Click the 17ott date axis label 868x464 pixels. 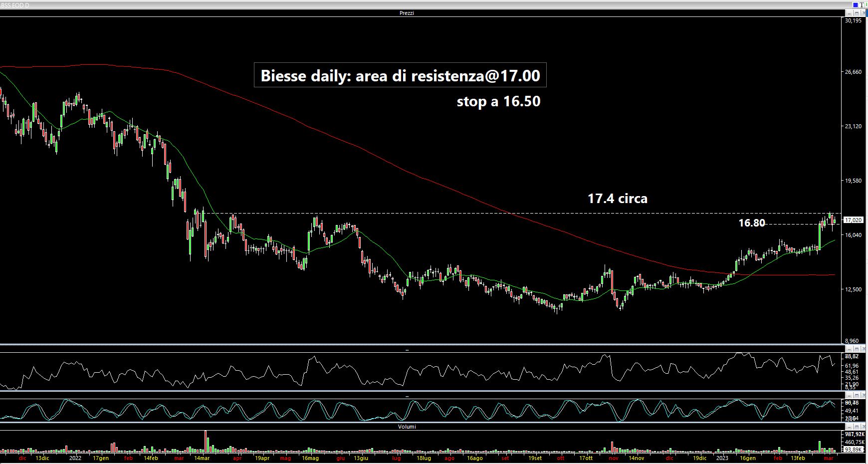pos(586,458)
